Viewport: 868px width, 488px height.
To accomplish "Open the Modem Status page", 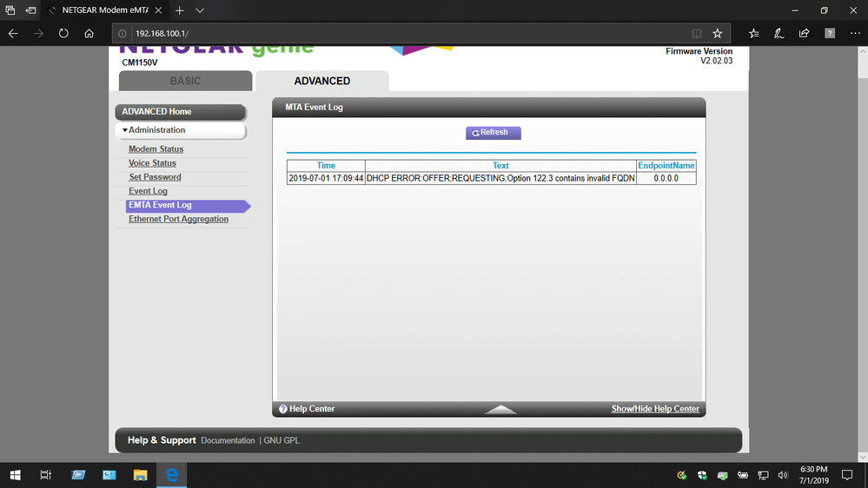I will [x=156, y=149].
